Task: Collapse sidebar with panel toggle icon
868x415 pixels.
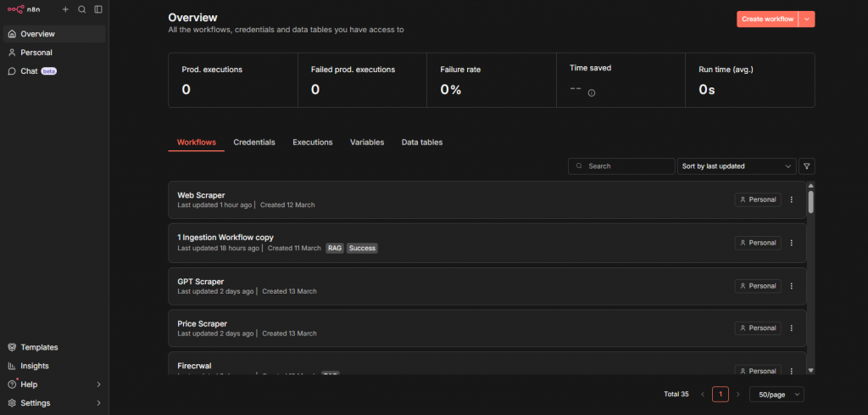Action: coord(98,9)
